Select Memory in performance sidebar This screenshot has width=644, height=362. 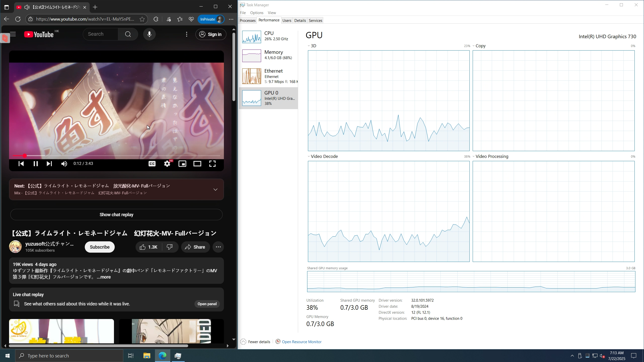268,56
